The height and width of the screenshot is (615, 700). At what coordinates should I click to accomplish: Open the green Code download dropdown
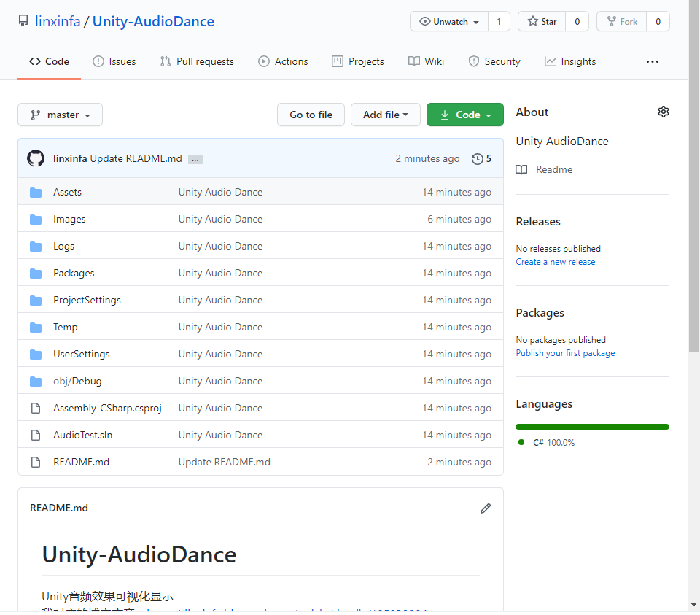coord(464,115)
